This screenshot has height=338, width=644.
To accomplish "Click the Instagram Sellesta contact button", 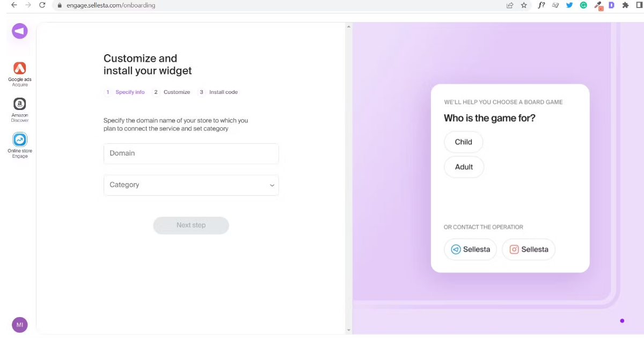I will pyautogui.click(x=529, y=249).
